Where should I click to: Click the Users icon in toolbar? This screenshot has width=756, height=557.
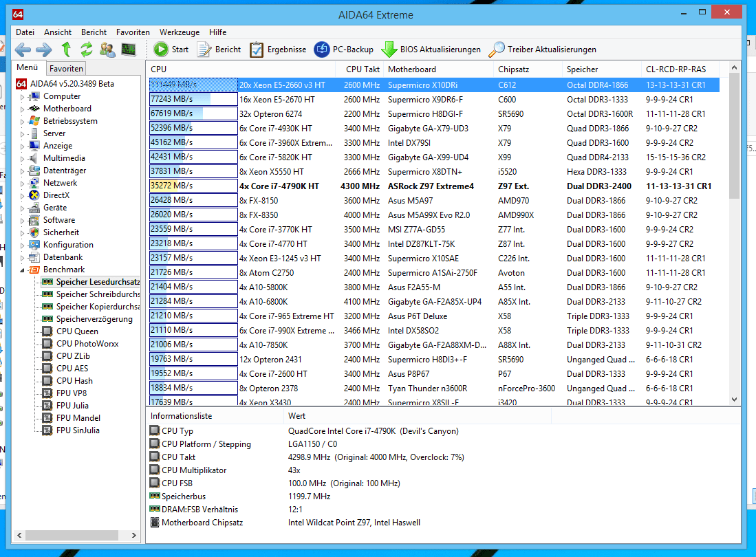click(x=107, y=49)
